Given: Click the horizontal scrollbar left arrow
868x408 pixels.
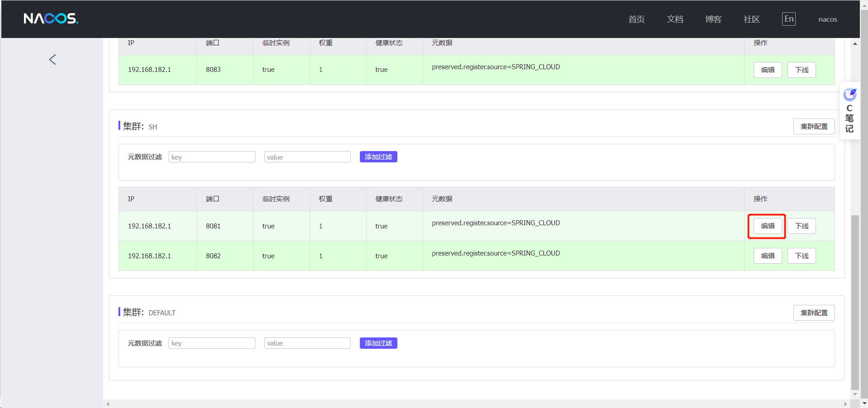Looking at the screenshot, I should [x=108, y=404].
